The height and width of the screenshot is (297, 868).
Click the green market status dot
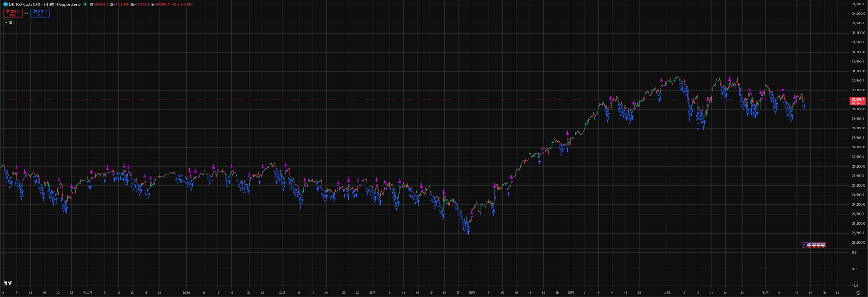point(85,5)
